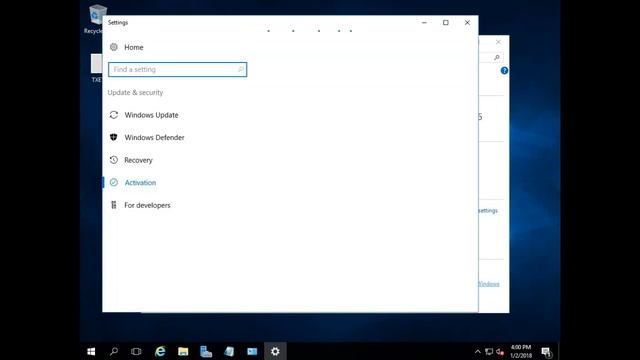
Task: Open File Explorer from taskbar
Action: point(183,351)
